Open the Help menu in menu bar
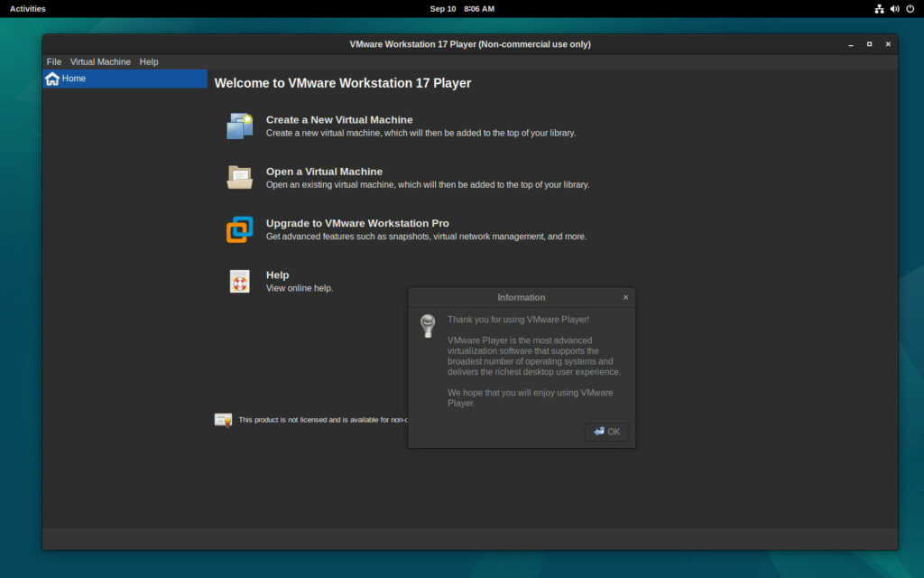The height and width of the screenshot is (578, 924). tap(149, 62)
